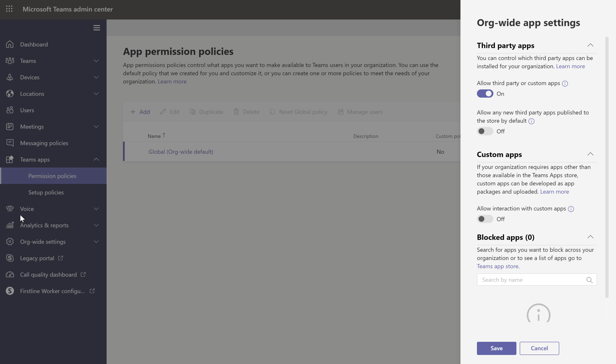Screen dimensions: 616x364
Task: Click the Duplicate toolbar button
Action: point(206,112)
